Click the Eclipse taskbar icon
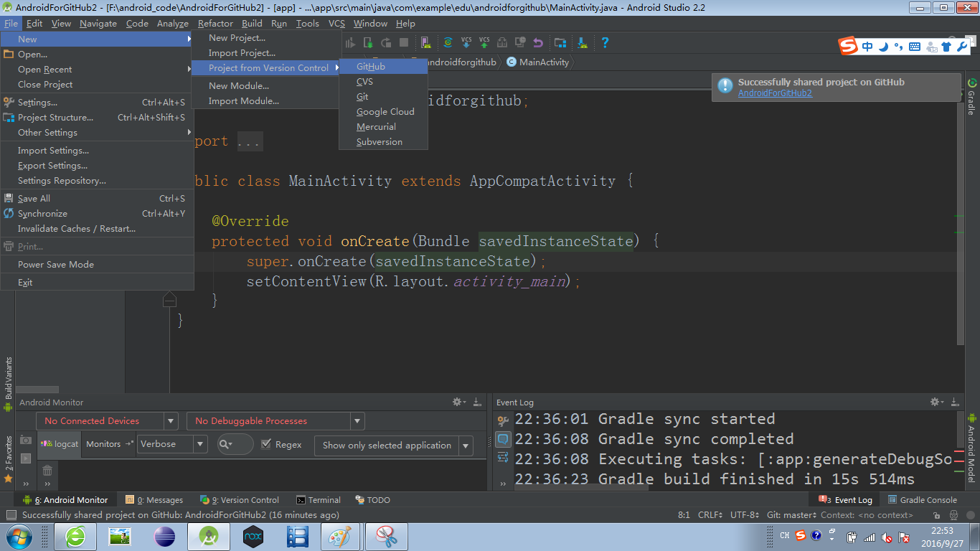Viewport: 980px width, 551px height. (164, 536)
